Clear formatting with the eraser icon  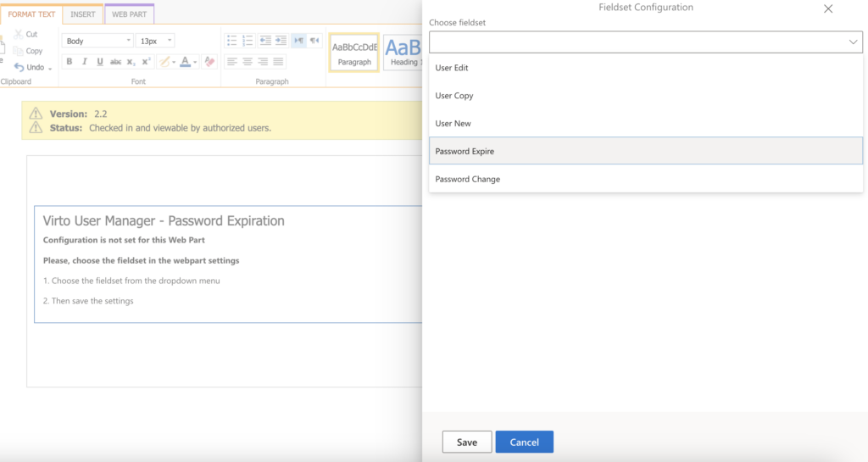pos(209,62)
